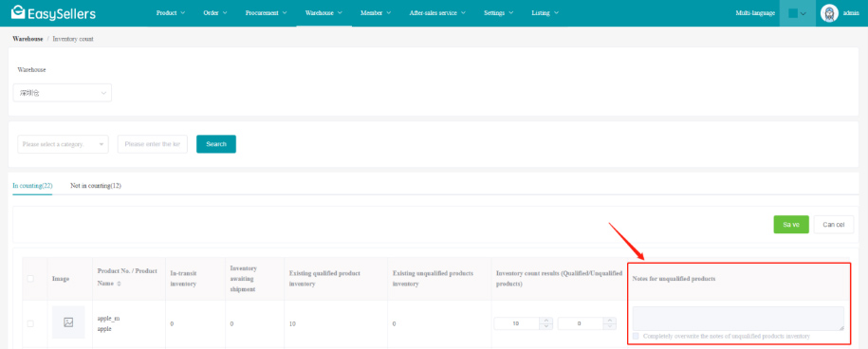Click the 'Inventory count' breadcrumb text
This screenshot has width=868, height=349.
click(x=73, y=39)
